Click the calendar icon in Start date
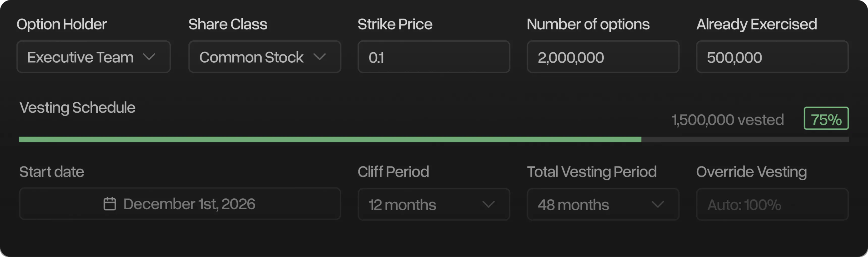This screenshot has height=257, width=868. 110,204
